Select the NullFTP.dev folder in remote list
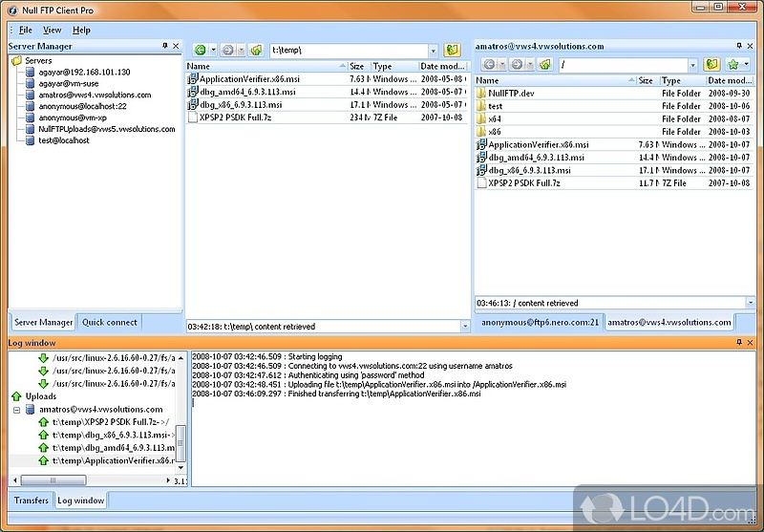 (x=510, y=94)
